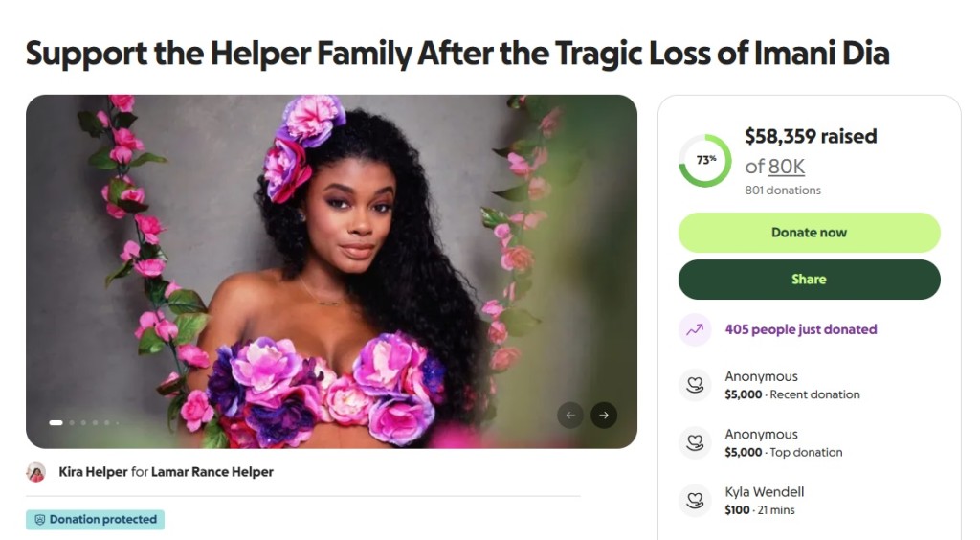Click the heart icon beside the recent $5,000 donation
The image size is (980, 540).
point(695,385)
